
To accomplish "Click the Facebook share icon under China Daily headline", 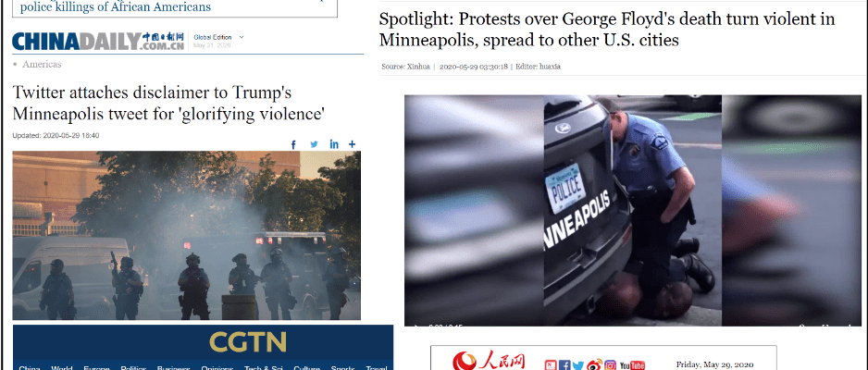I will pyautogui.click(x=293, y=144).
